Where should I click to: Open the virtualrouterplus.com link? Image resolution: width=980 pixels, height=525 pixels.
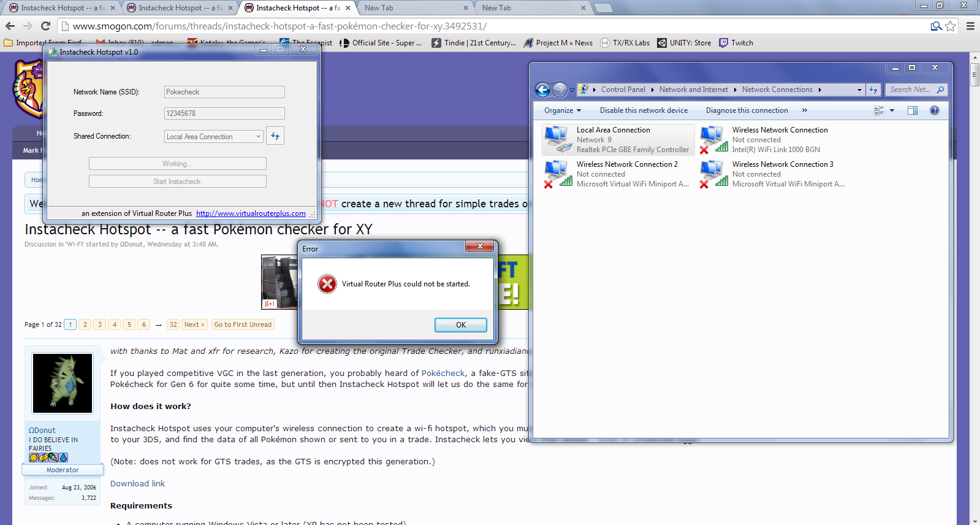point(251,213)
